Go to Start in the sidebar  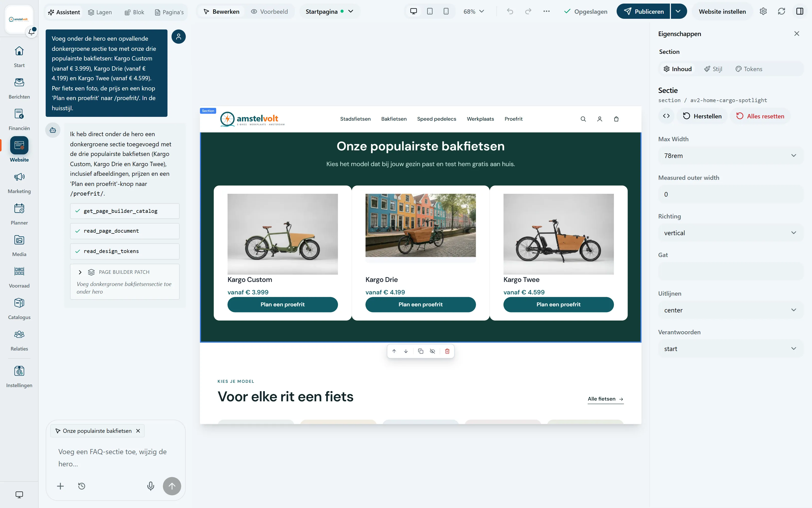click(x=19, y=56)
